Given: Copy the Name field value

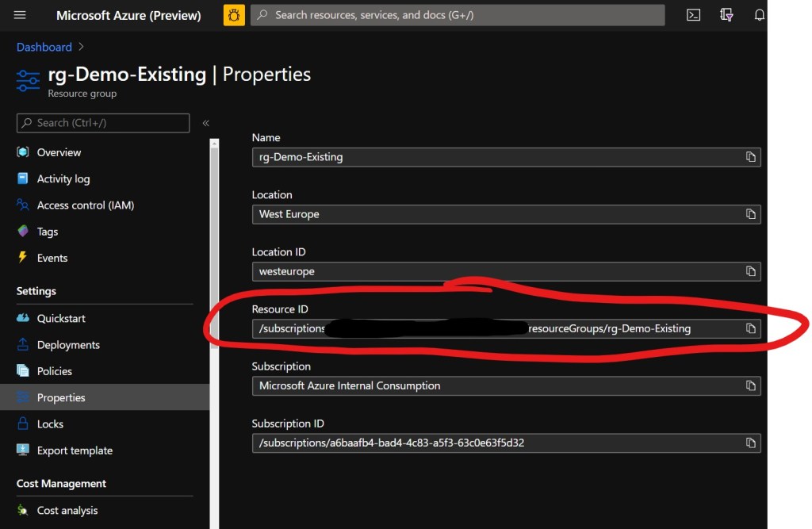Looking at the screenshot, I should tap(750, 157).
